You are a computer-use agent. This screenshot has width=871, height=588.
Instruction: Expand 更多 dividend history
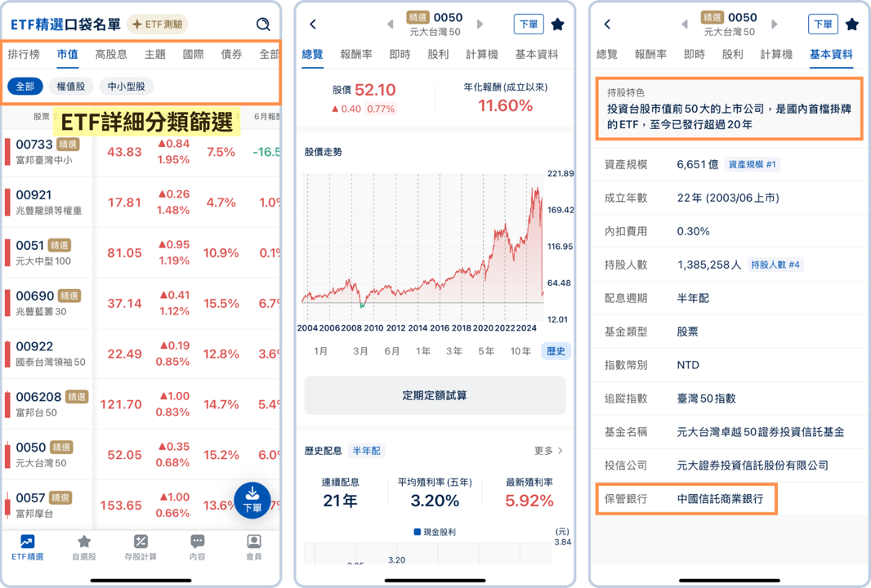point(549,450)
